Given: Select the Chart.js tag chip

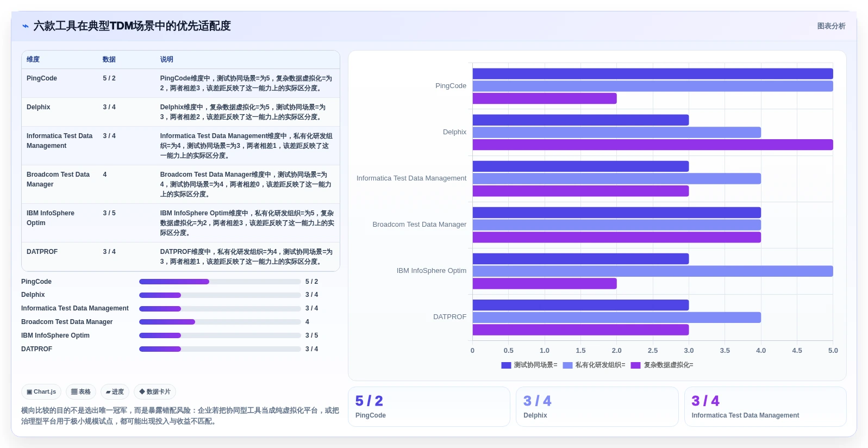Looking at the screenshot, I should (x=41, y=391).
